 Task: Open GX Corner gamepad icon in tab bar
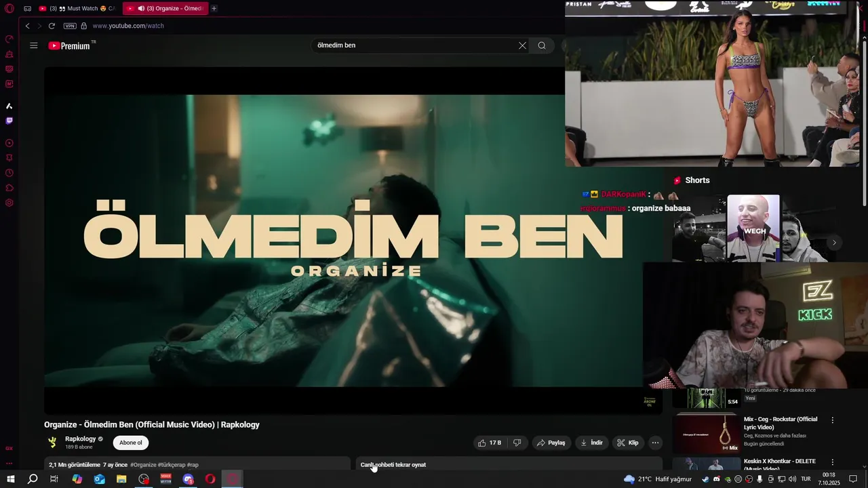tap(27, 9)
